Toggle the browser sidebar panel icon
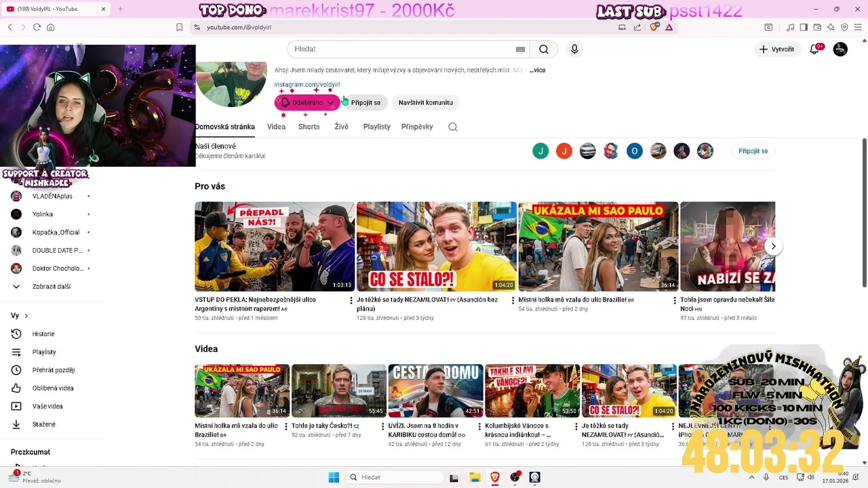Viewport: 868px width, 488px height. pyautogui.click(x=804, y=27)
